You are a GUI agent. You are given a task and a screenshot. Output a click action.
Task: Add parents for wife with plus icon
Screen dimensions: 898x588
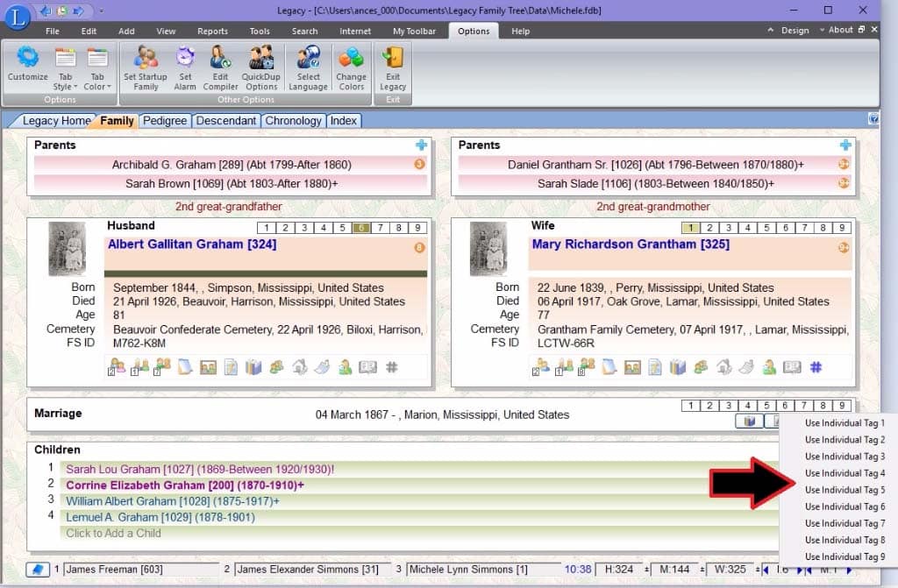tap(845, 145)
